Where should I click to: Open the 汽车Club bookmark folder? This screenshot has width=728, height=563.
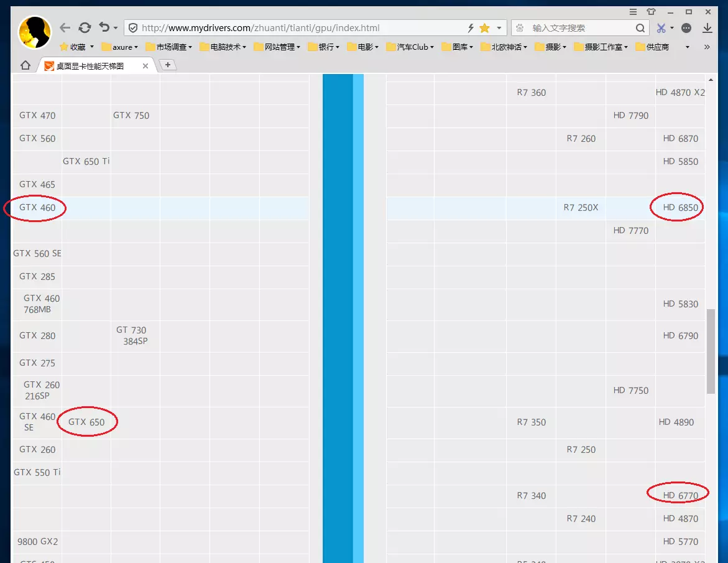pos(410,47)
